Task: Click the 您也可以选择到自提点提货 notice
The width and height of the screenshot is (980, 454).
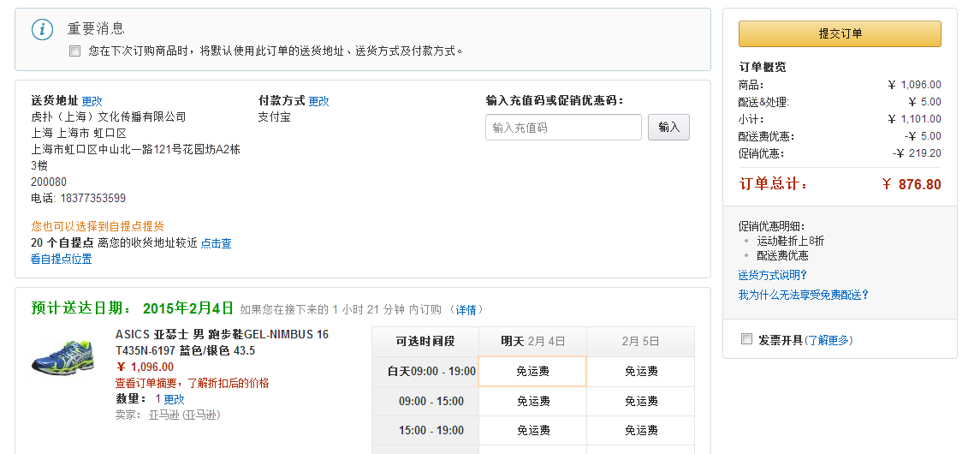Action: pyautogui.click(x=98, y=226)
